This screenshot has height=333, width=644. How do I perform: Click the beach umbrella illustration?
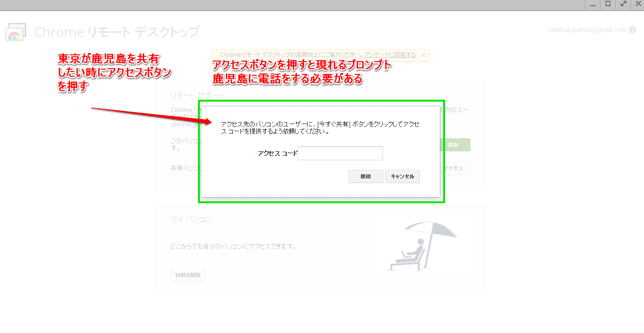(422, 245)
